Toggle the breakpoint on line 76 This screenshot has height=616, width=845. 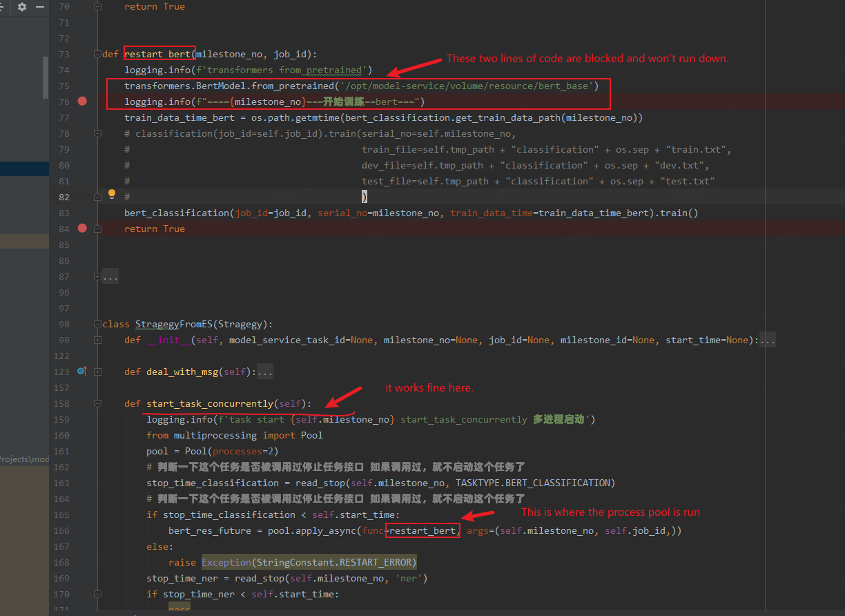pyautogui.click(x=82, y=101)
